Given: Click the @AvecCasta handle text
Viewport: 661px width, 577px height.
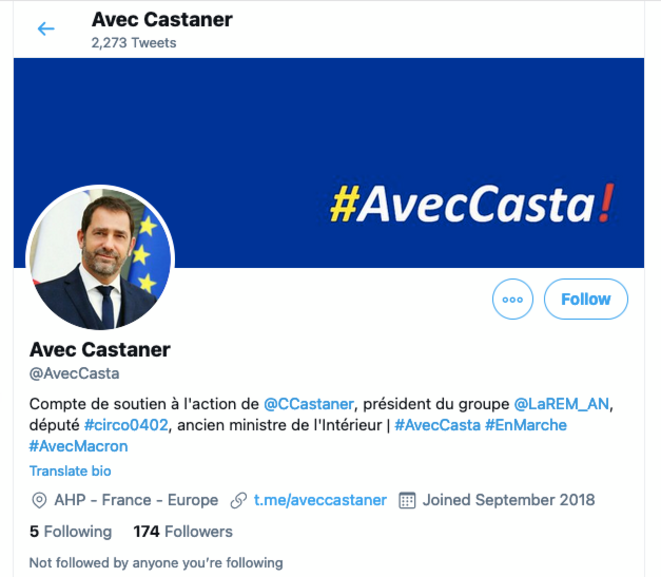Looking at the screenshot, I should [74, 373].
